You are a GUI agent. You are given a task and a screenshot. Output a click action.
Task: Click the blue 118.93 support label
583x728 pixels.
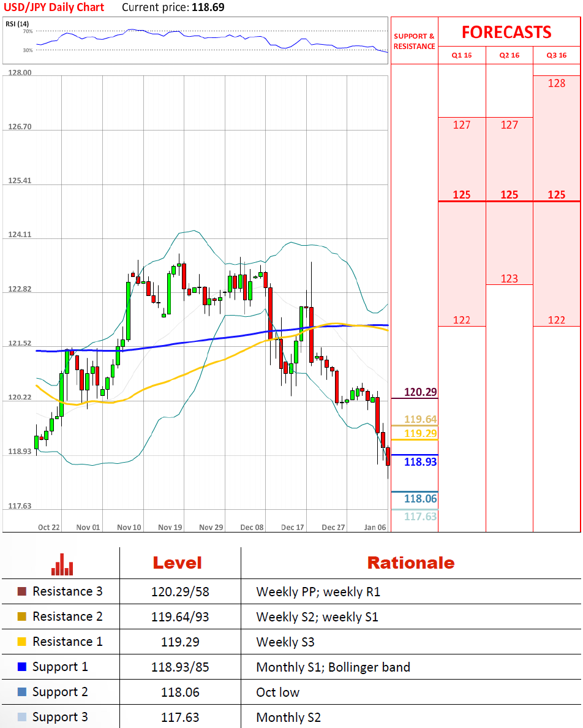(420, 461)
